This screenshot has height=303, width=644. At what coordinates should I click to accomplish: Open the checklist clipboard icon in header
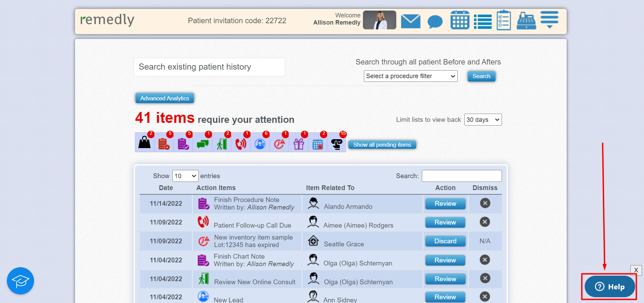click(x=504, y=20)
